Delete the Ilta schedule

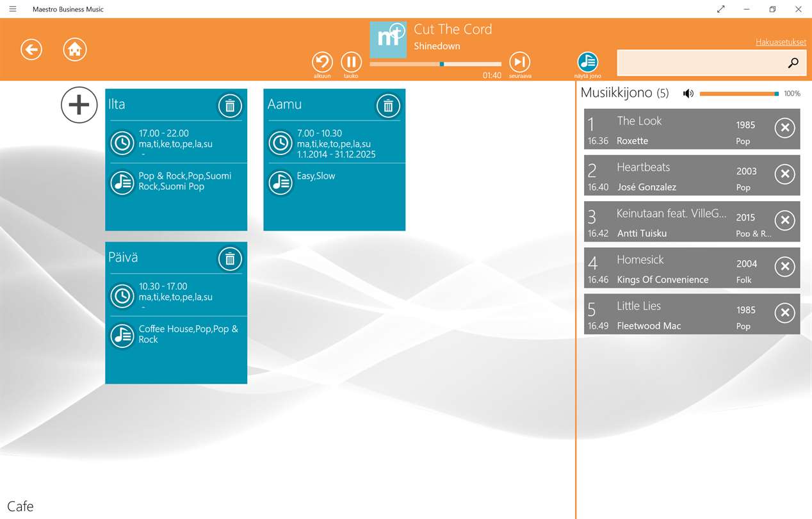pyautogui.click(x=230, y=106)
